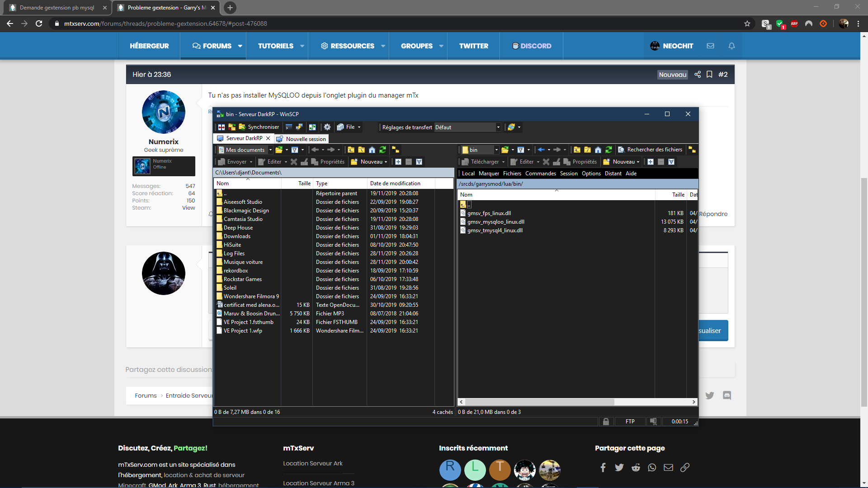Select gmsv_tmysql4_linux.dll file
Viewport: 868px width, 488px height.
[495, 230]
